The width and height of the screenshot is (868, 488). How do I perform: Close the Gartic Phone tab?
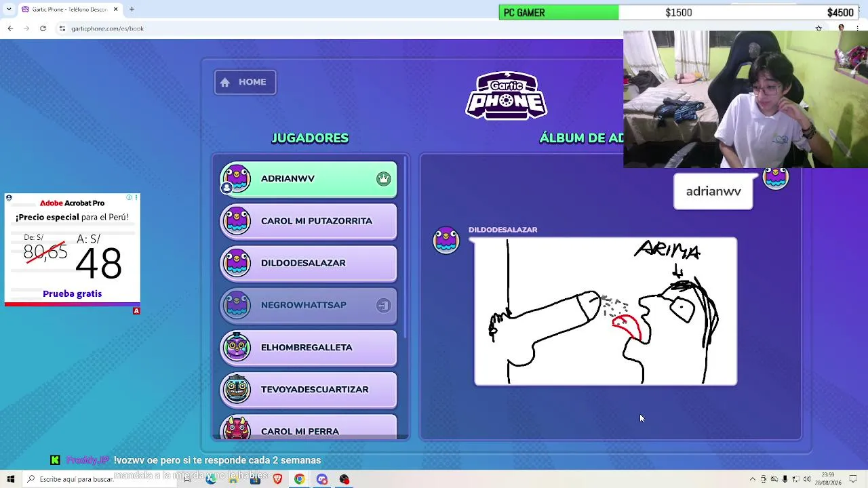coord(115,9)
